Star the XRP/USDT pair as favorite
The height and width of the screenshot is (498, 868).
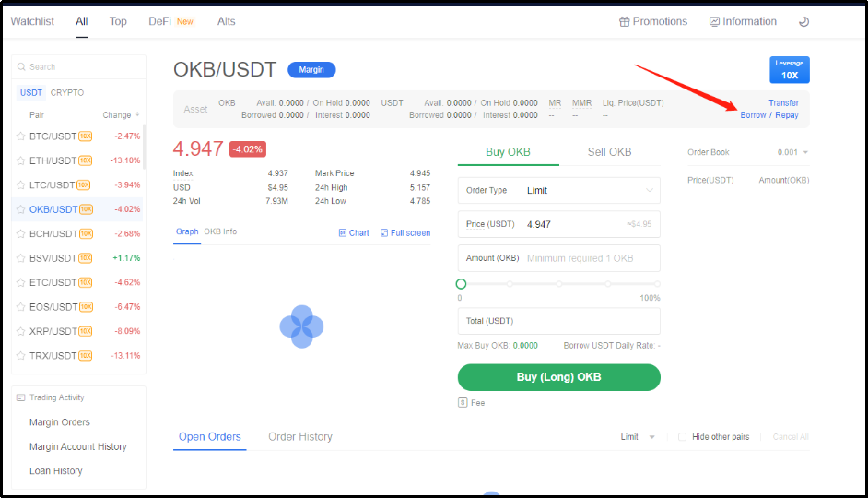20,331
